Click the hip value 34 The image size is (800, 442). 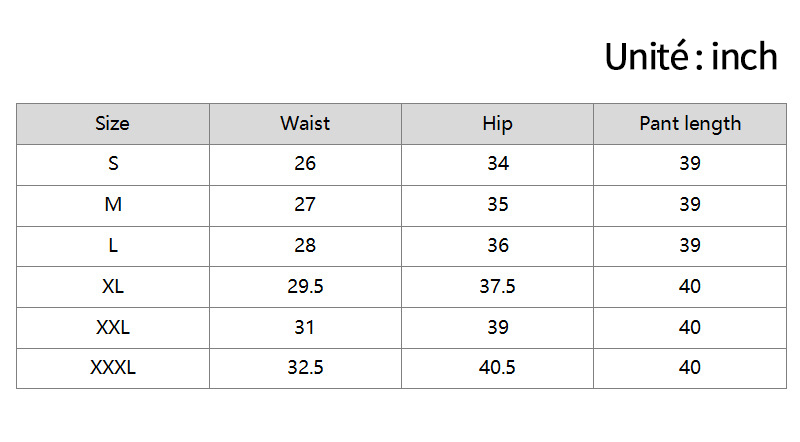[497, 165]
